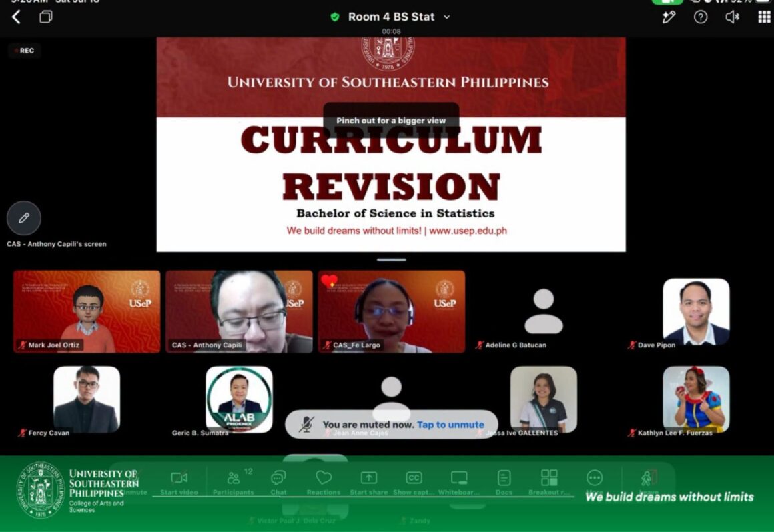Tap muted mic icon beside Dave Pipon

(x=632, y=345)
